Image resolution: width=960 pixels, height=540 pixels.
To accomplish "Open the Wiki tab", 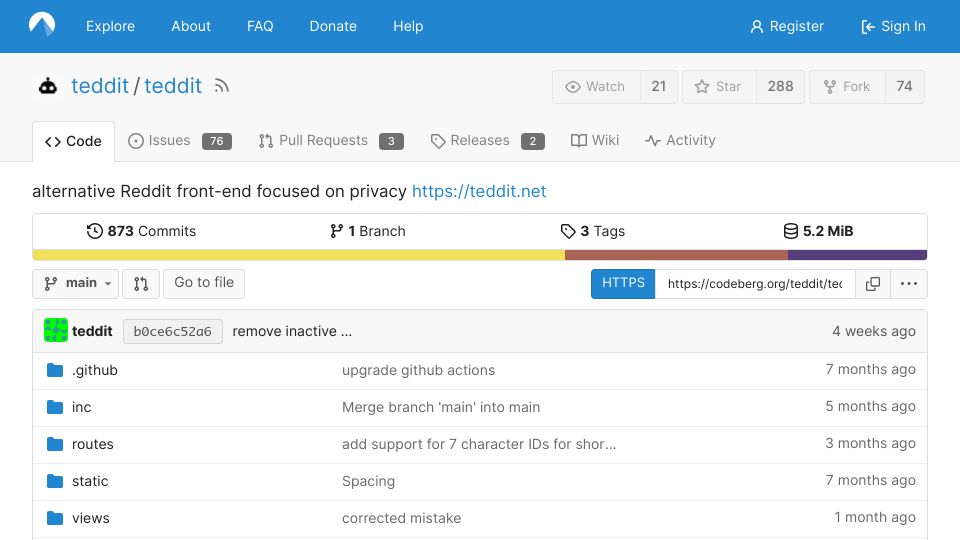I will coord(594,141).
